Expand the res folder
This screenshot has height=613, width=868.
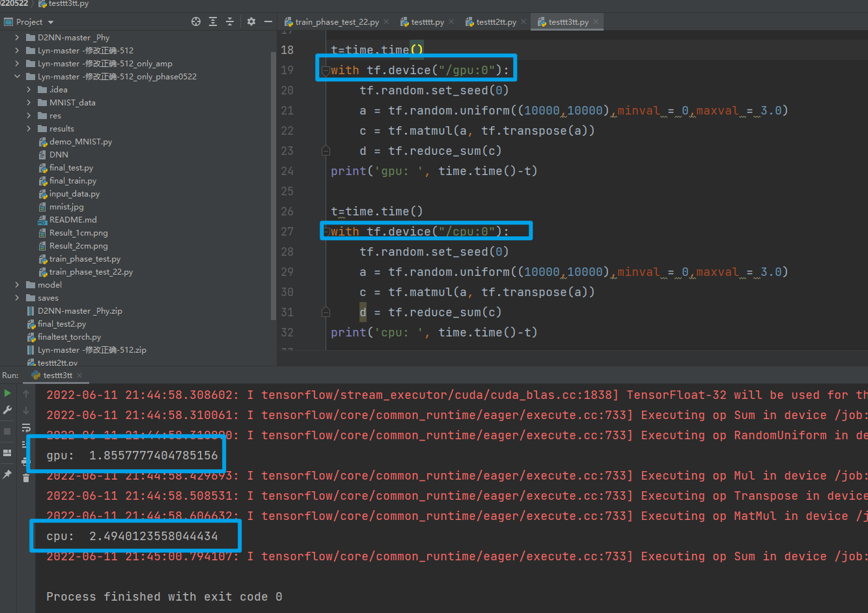29,116
